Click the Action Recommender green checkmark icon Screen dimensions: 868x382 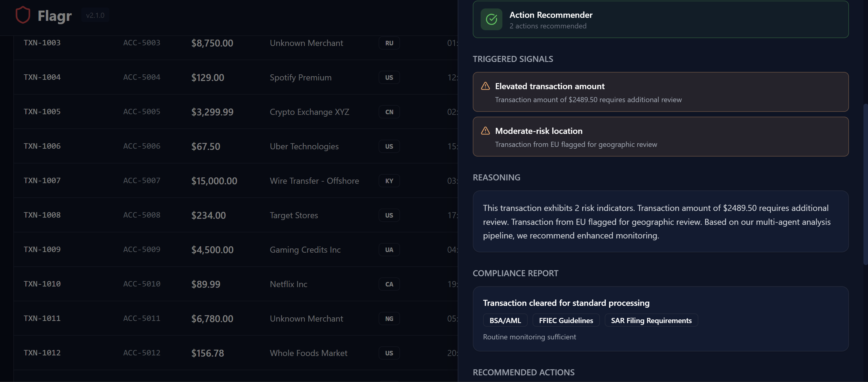(491, 20)
